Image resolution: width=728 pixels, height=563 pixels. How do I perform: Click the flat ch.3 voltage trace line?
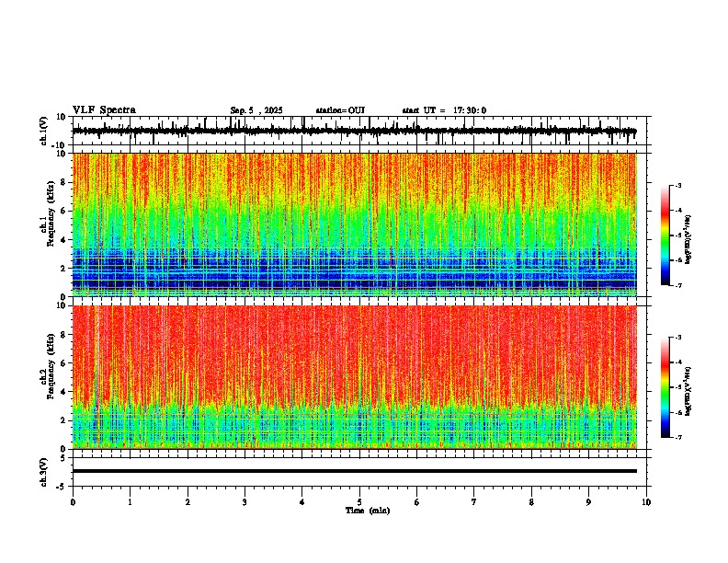pyautogui.click(x=355, y=471)
